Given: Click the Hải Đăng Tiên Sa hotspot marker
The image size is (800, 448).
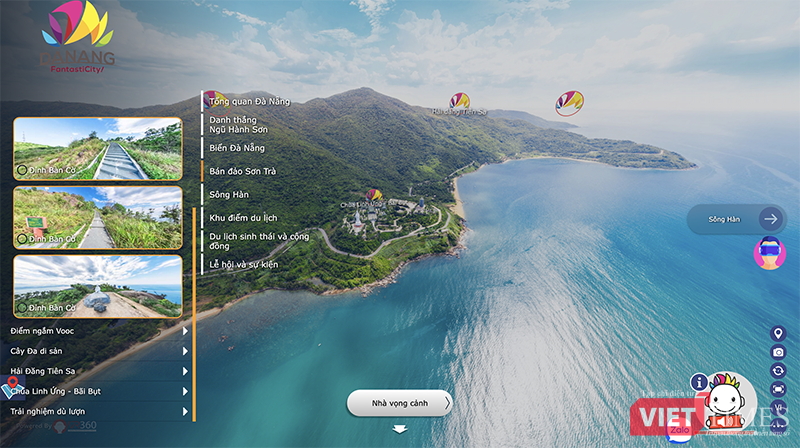Looking at the screenshot, I should point(459,102).
